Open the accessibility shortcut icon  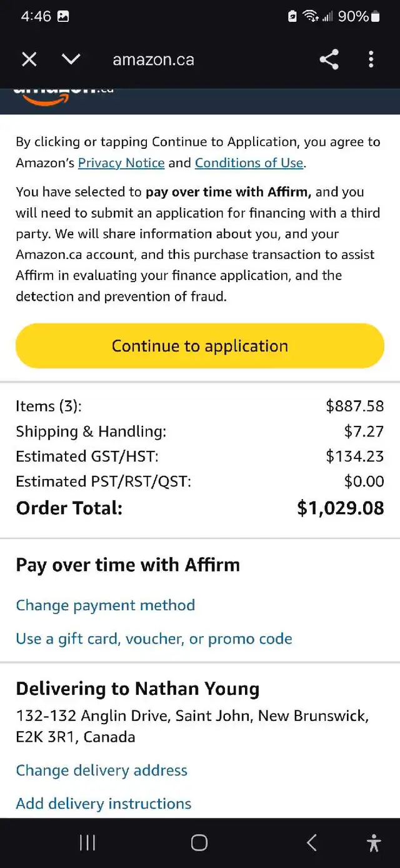374,843
